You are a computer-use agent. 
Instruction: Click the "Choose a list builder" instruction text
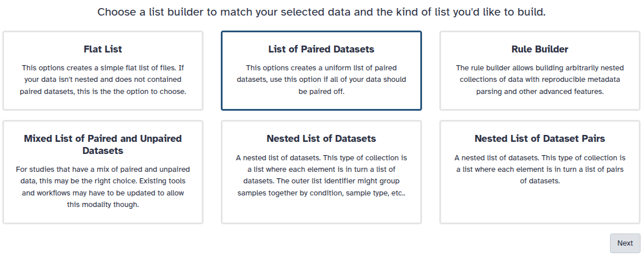pos(321,12)
